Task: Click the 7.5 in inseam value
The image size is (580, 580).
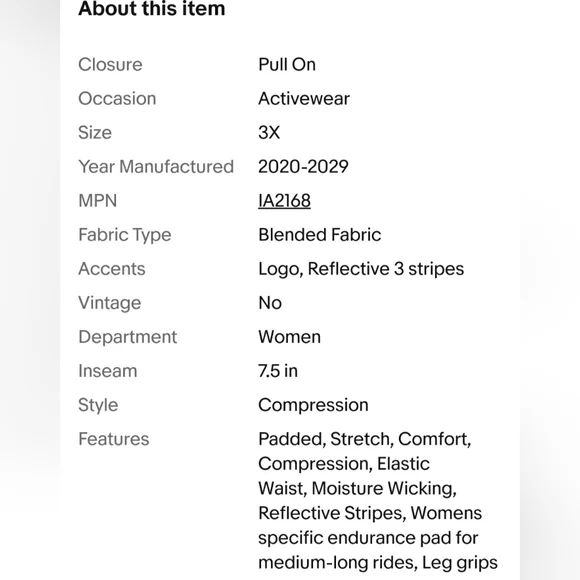Action: point(278,371)
